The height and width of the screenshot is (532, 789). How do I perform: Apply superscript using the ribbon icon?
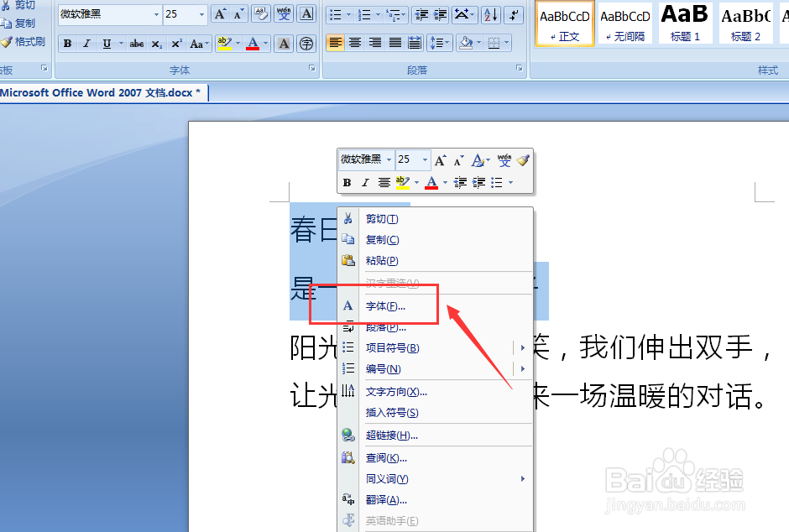[x=176, y=43]
